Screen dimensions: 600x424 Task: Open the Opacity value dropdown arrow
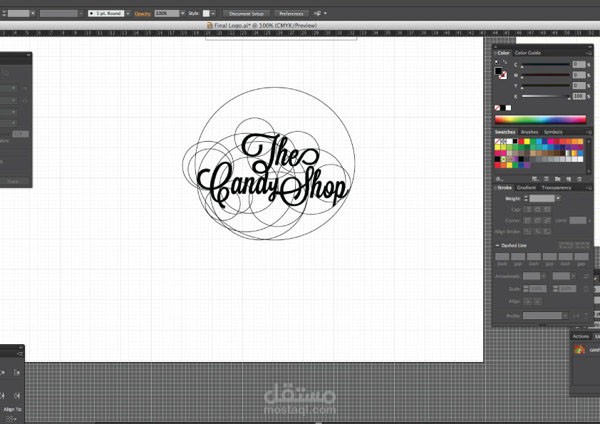point(183,13)
